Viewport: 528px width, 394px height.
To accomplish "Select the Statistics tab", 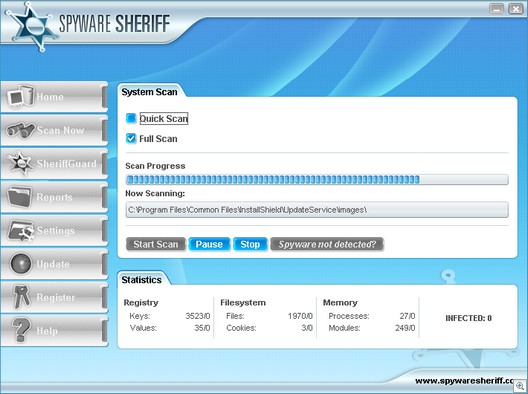I will coord(141,280).
